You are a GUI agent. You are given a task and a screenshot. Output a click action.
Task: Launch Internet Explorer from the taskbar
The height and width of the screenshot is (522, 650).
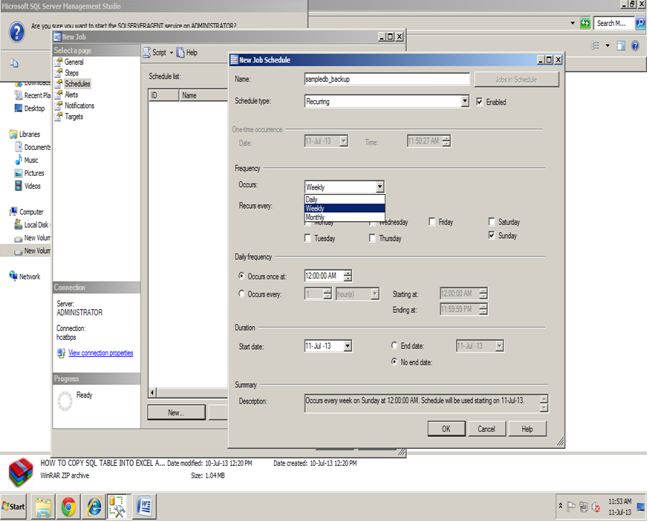(94, 506)
